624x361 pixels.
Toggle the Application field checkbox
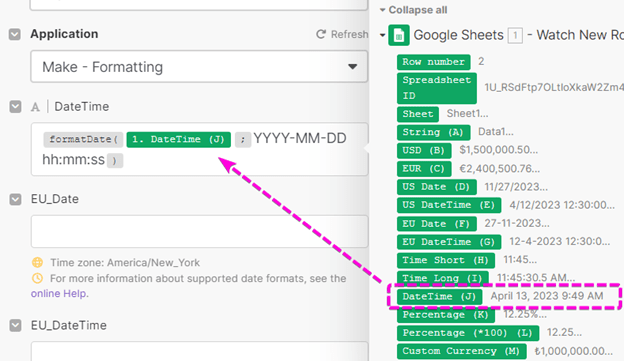click(x=15, y=34)
